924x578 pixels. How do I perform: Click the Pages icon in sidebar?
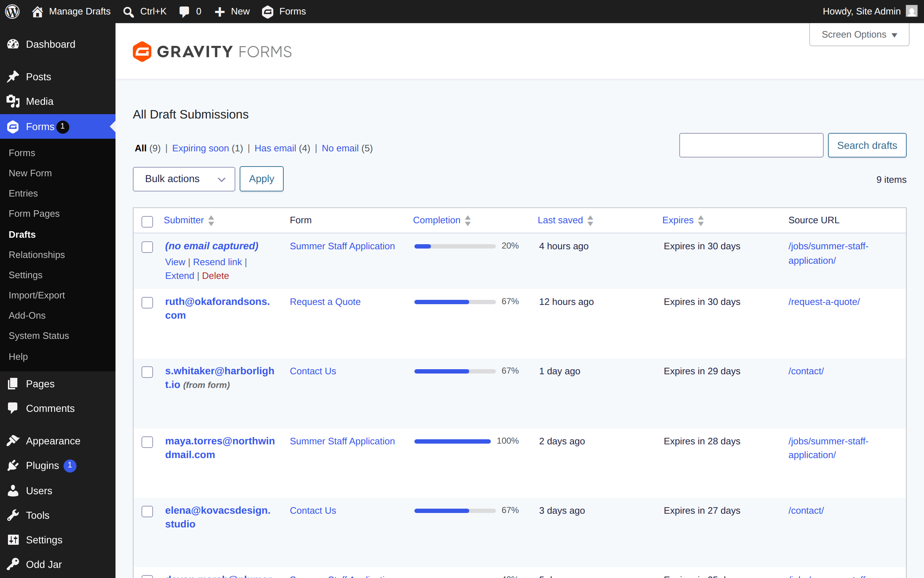coord(13,384)
